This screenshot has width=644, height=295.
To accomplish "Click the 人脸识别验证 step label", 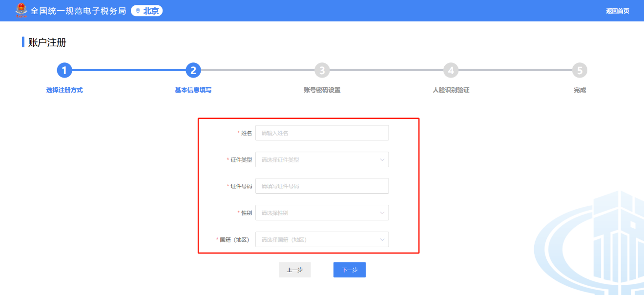I will (x=451, y=90).
